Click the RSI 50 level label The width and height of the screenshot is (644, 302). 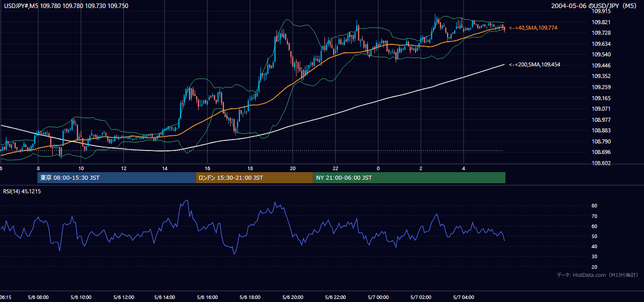(x=595, y=236)
